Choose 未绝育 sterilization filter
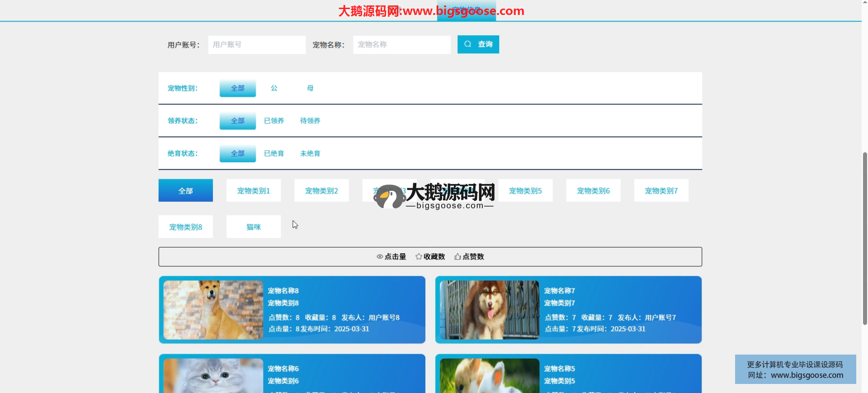Screen dimensions: 868x393 coord(310,153)
